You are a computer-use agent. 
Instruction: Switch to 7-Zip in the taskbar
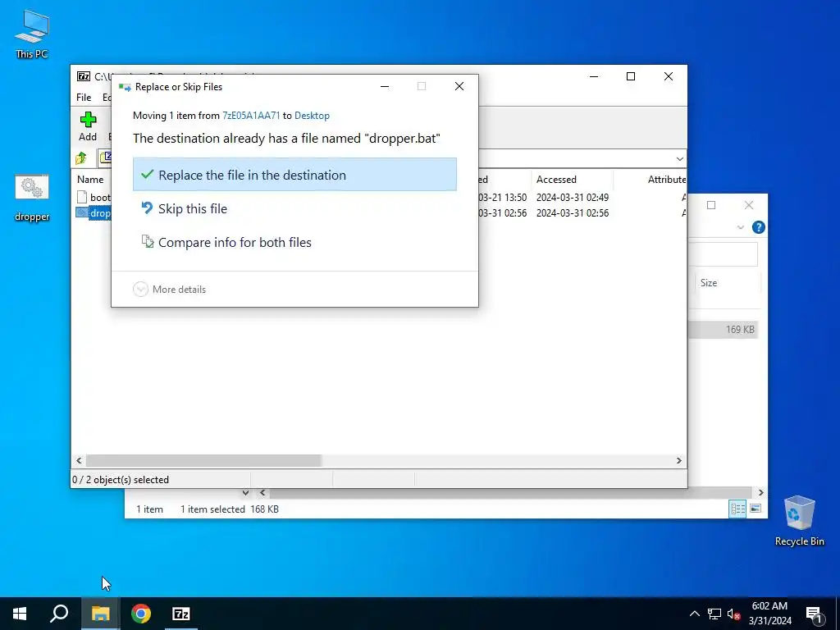pos(181,614)
